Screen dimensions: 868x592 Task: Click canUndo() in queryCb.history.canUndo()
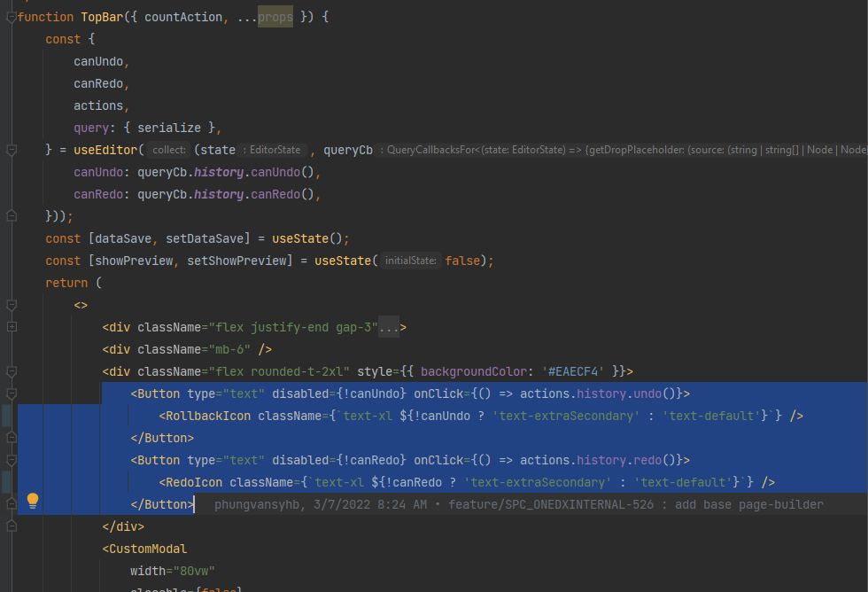[x=283, y=172]
